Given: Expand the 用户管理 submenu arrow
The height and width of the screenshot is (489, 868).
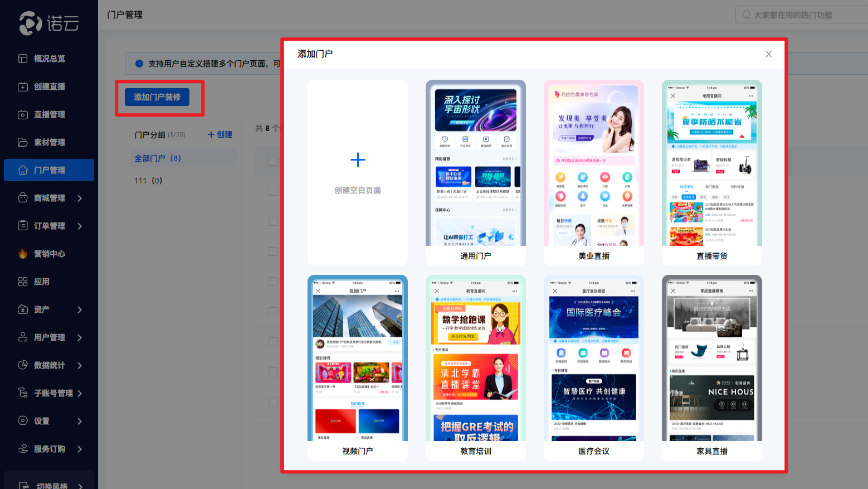Looking at the screenshot, I should pos(80,337).
